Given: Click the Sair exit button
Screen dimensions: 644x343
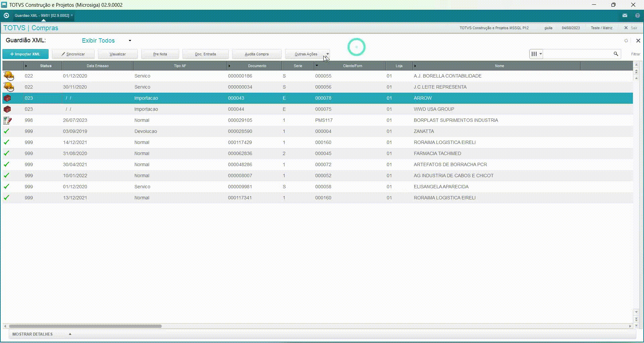Looking at the screenshot, I should click(x=631, y=28).
